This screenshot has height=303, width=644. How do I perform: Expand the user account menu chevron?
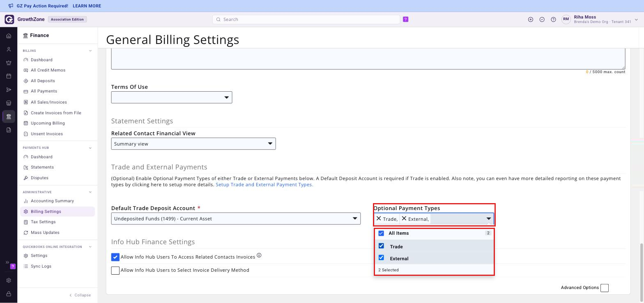click(x=636, y=19)
